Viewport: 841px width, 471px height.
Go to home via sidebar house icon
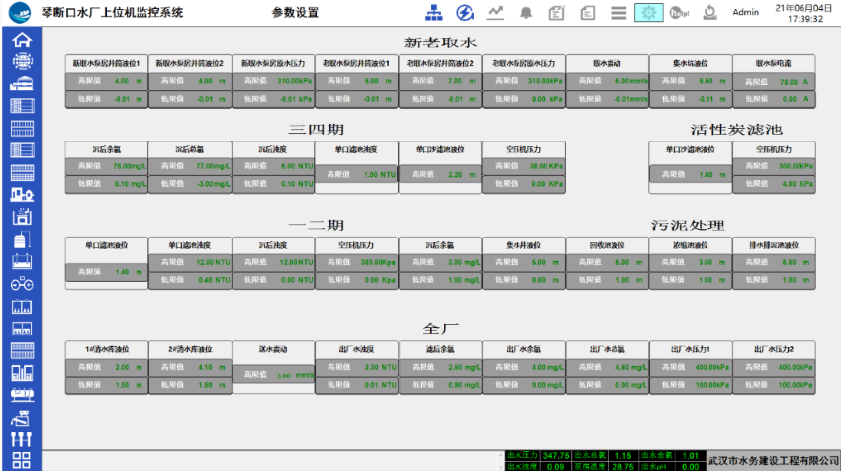click(x=21, y=40)
